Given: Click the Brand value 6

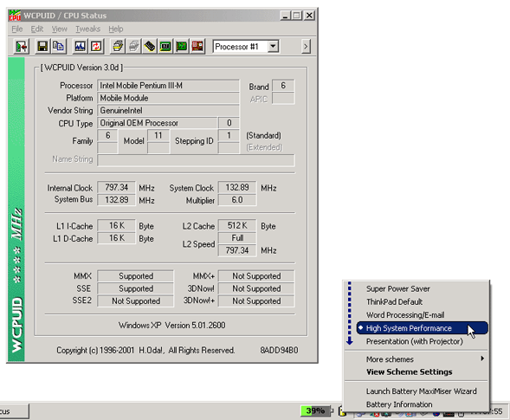Looking at the screenshot, I should (283, 86).
